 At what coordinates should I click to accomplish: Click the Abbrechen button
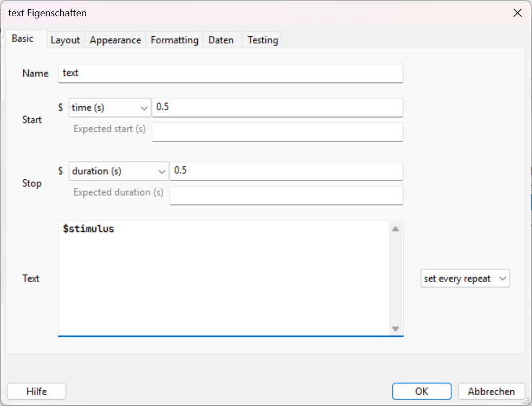491,391
